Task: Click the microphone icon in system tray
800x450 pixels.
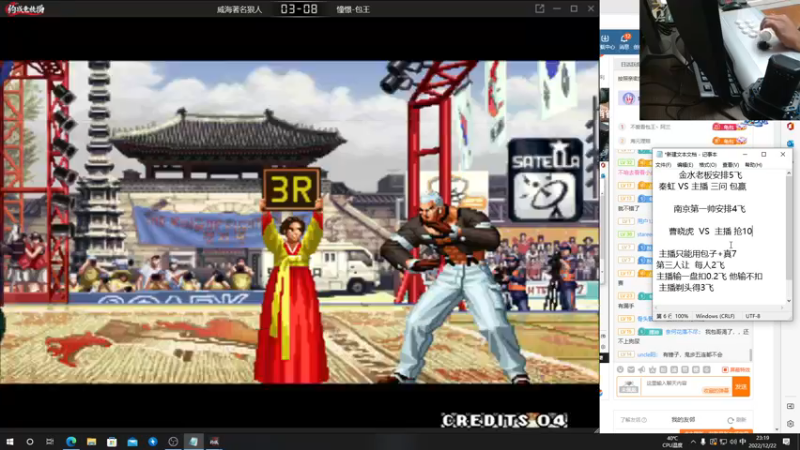Action: (703, 442)
